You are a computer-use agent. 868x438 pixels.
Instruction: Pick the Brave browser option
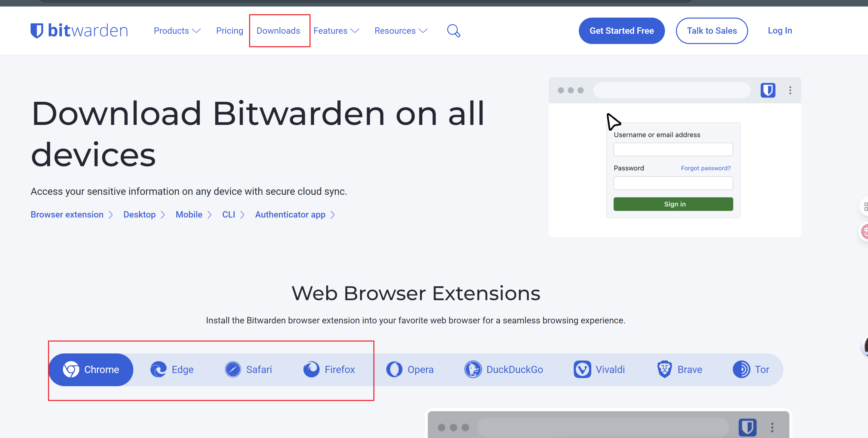[x=679, y=369]
